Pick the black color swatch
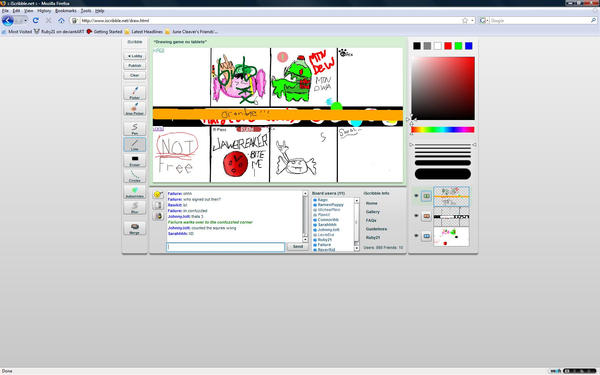The width and height of the screenshot is (600, 375). 417,46
